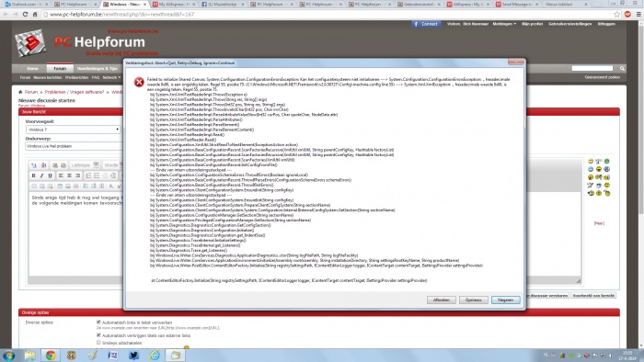This screenshot has width=644, height=362.
Task: Click the bookmark star in the address bar
Action: (616, 14)
